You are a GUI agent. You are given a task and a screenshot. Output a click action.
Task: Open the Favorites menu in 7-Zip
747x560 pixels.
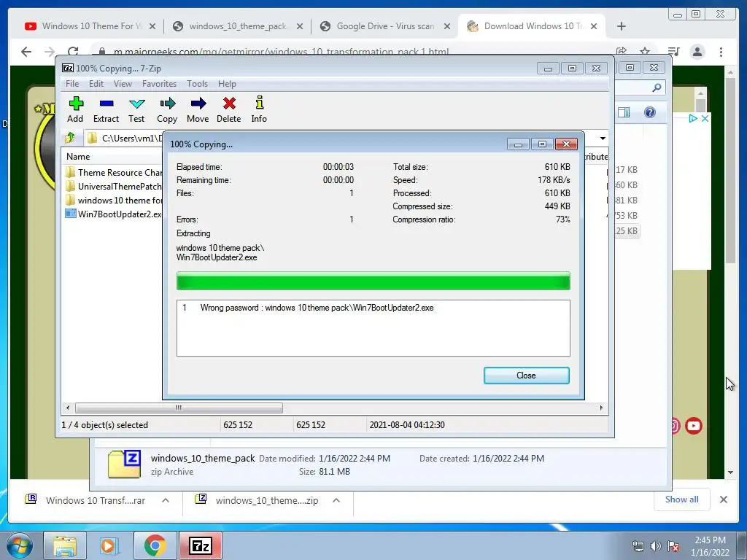[x=159, y=84]
